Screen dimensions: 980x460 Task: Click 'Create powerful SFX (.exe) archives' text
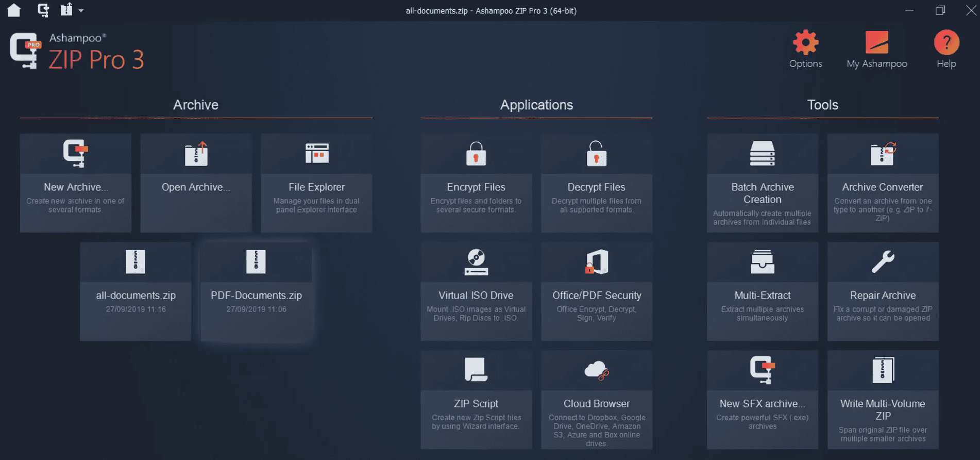[x=763, y=422]
